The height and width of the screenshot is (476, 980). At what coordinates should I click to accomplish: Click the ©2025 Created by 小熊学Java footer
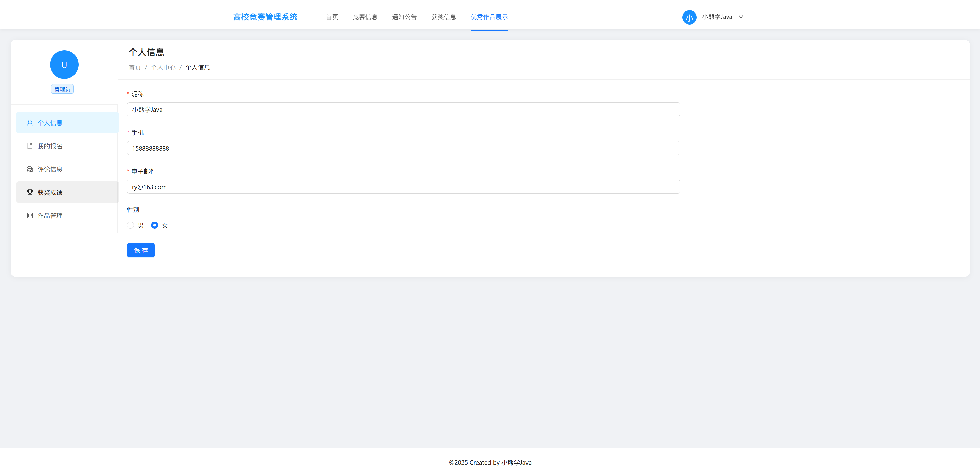(x=490, y=462)
